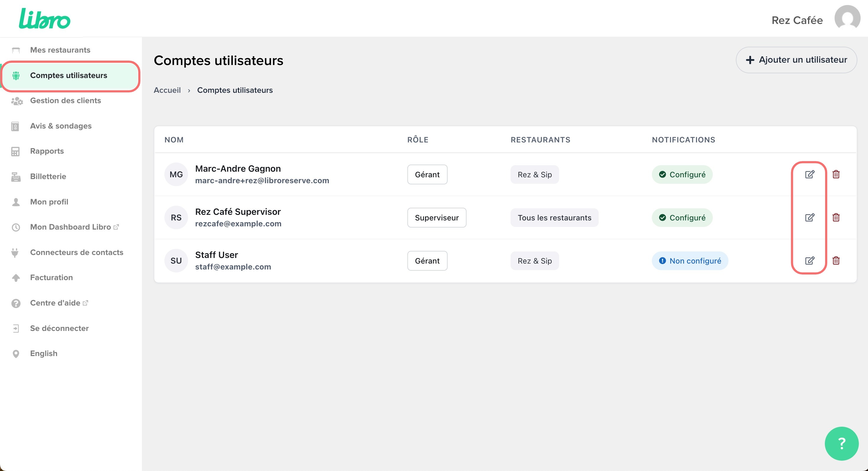Edit Marc-Andre Gagnon's user account
The height and width of the screenshot is (471, 868).
tap(809, 174)
